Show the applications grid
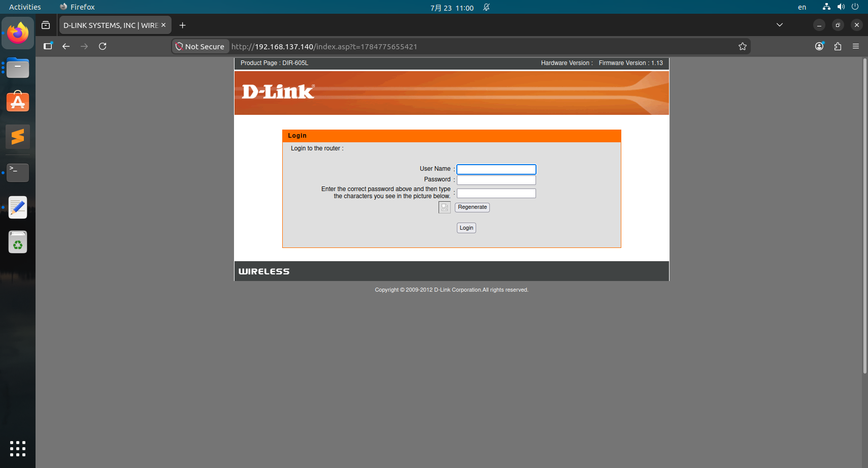The image size is (868, 468). [18, 449]
